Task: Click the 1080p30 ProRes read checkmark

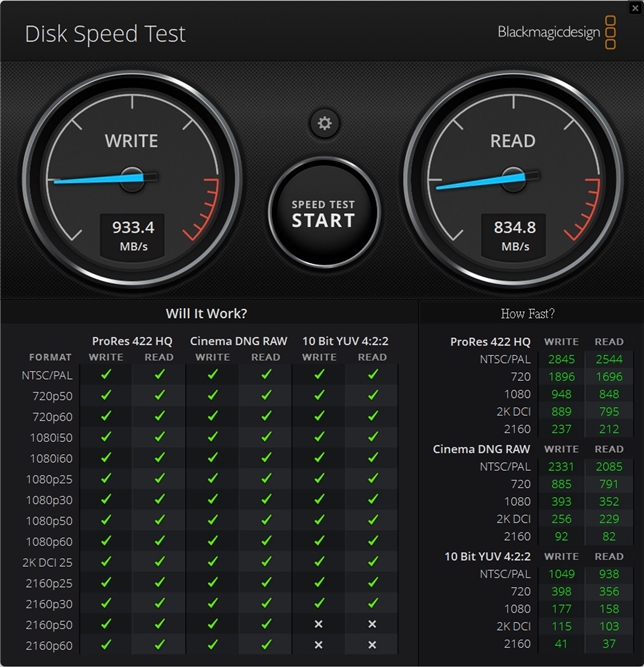Action: click(x=160, y=499)
